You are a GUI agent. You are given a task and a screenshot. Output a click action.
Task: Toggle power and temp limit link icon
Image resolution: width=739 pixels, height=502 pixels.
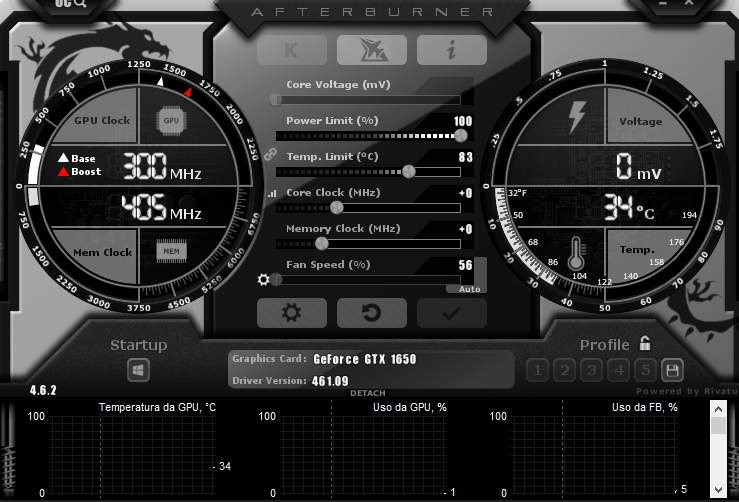270,154
